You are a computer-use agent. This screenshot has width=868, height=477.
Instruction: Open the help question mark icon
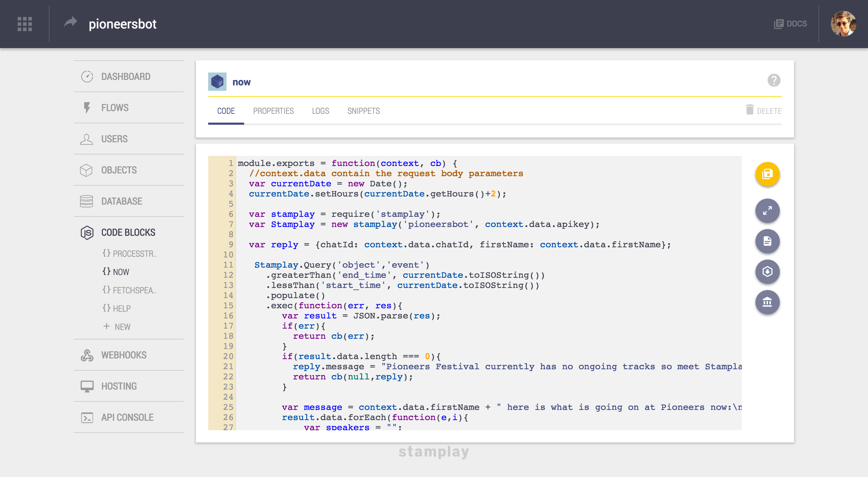pyautogui.click(x=774, y=80)
